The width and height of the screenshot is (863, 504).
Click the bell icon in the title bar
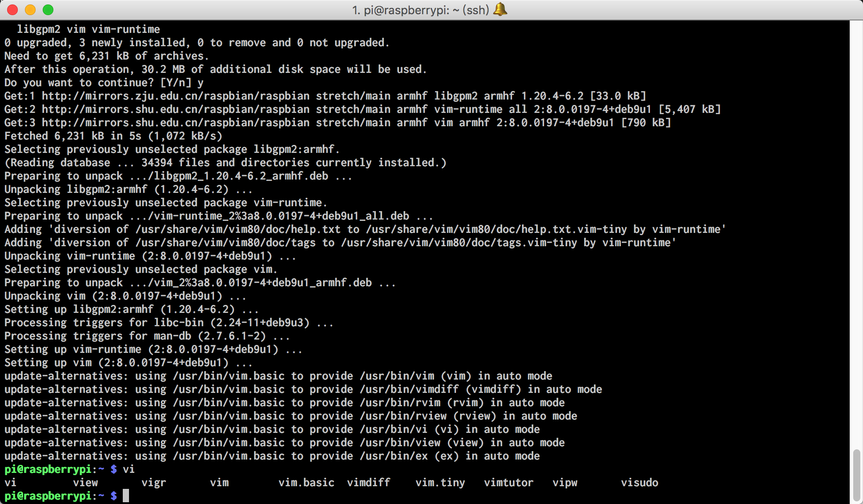pos(500,9)
